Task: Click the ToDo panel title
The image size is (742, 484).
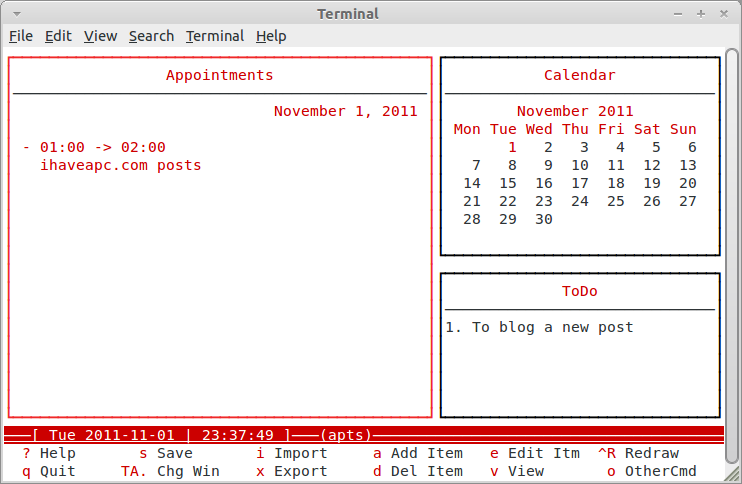Action: (580, 291)
